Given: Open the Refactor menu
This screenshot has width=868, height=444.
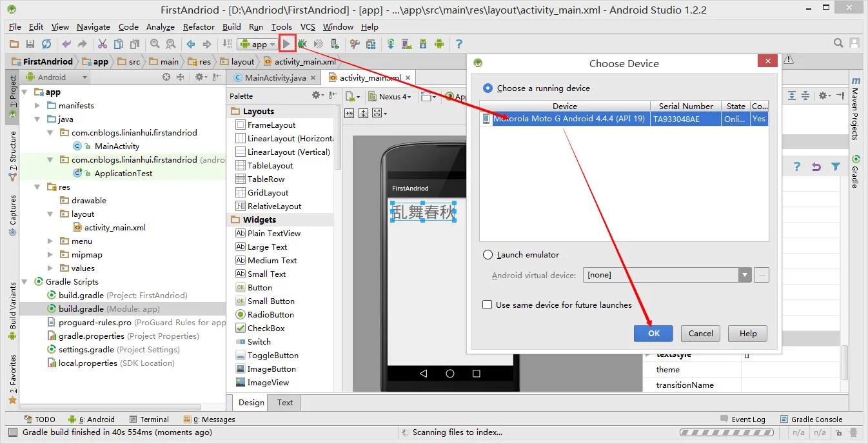Looking at the screenshot, I should [x=199, y=26].
